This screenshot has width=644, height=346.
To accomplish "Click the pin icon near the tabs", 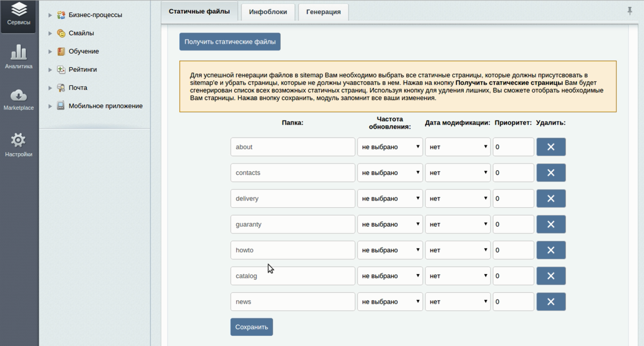I will (630, 10).
